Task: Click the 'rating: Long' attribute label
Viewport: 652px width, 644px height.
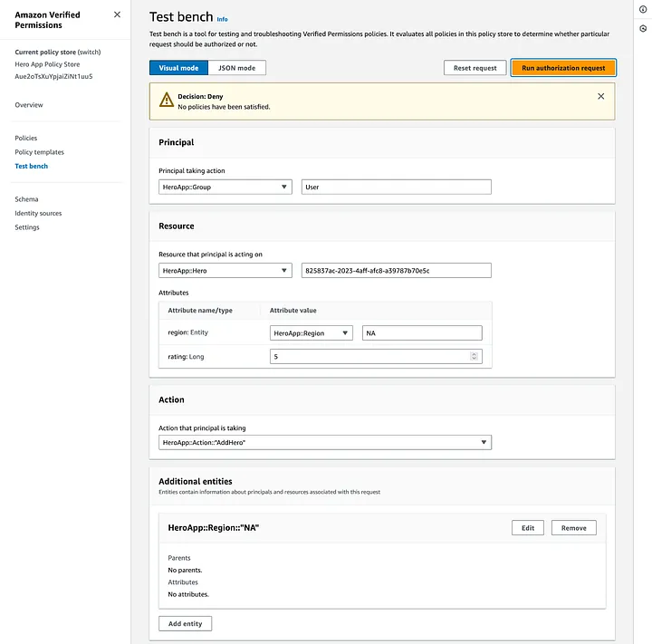Action: pos(186,357)
